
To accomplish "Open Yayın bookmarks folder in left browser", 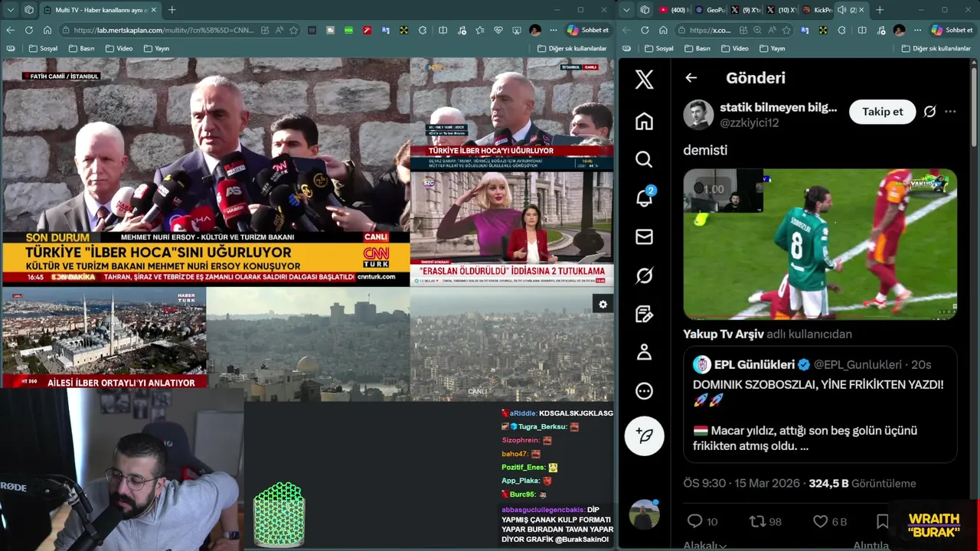I will [x=155, y=48].
